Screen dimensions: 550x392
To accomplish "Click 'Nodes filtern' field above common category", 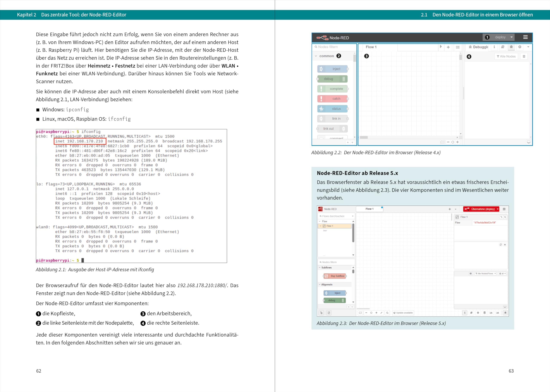I will (334, 47).
